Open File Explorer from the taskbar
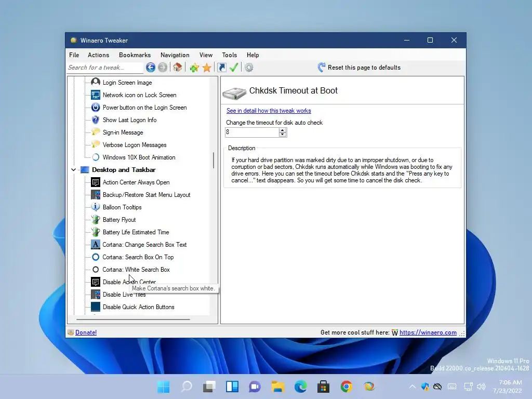Screen dimensions: 532x399 [x=277, y=387]
